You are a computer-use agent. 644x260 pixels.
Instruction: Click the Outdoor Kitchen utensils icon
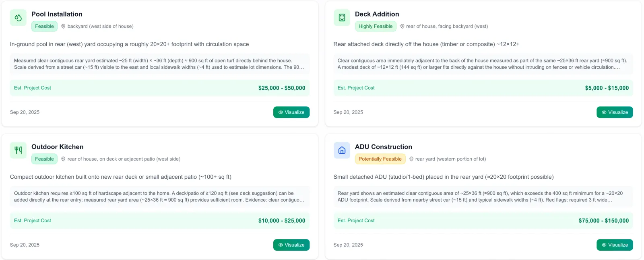18,150
